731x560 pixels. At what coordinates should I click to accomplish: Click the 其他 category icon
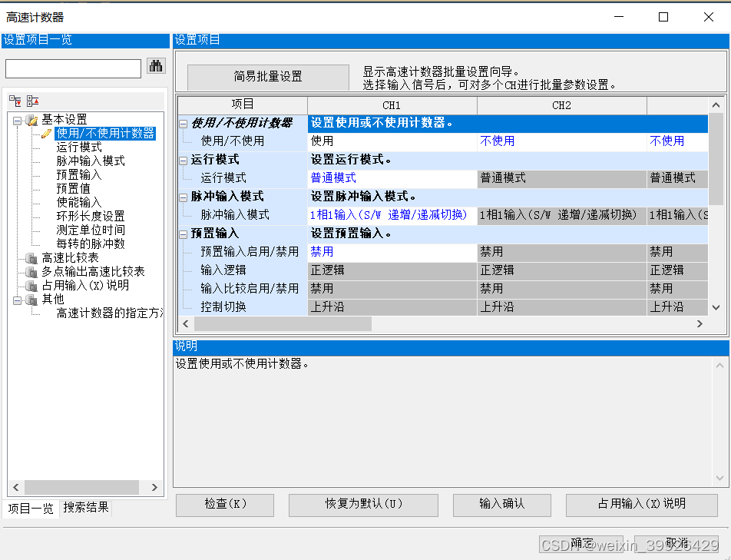click(32, 300)
